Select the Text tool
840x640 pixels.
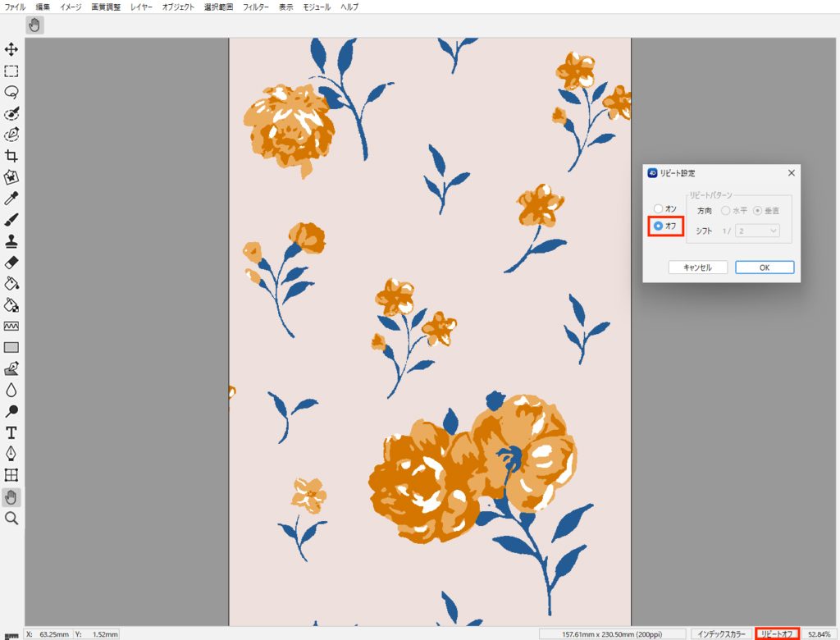click(x=11, y=432)
